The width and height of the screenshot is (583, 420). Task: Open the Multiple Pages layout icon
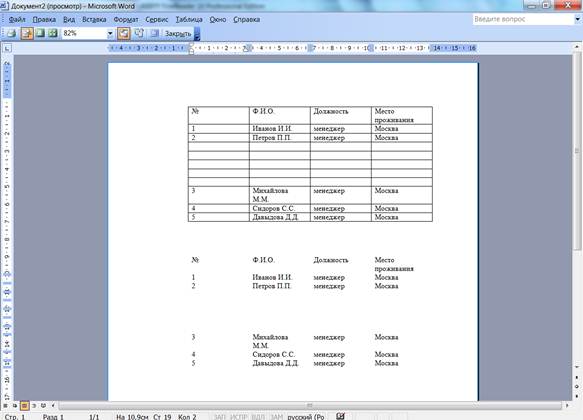pos(53,33)
